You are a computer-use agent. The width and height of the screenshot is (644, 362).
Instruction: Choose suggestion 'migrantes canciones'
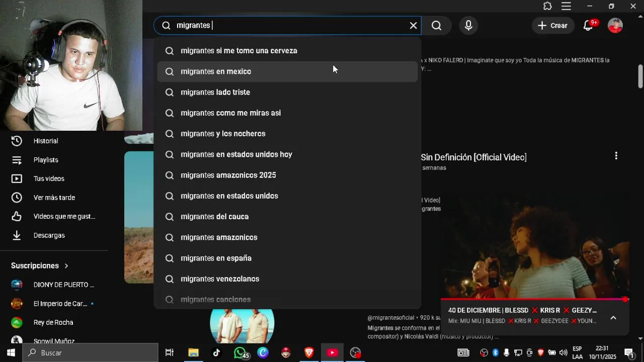coord(287,300)
